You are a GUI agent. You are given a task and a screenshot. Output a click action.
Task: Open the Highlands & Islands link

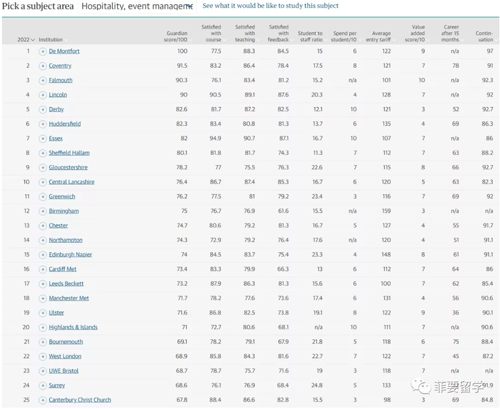tap(73, 327)
